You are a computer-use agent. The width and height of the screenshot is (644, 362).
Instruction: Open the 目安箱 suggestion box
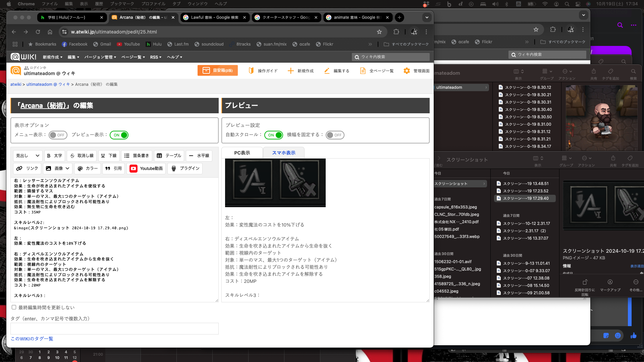[x=218, y=70]
